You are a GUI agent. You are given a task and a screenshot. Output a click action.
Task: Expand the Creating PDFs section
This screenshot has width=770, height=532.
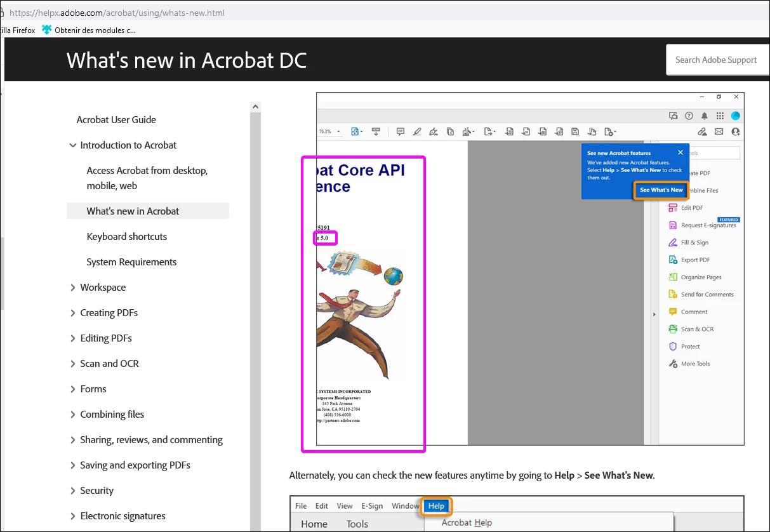72,313
